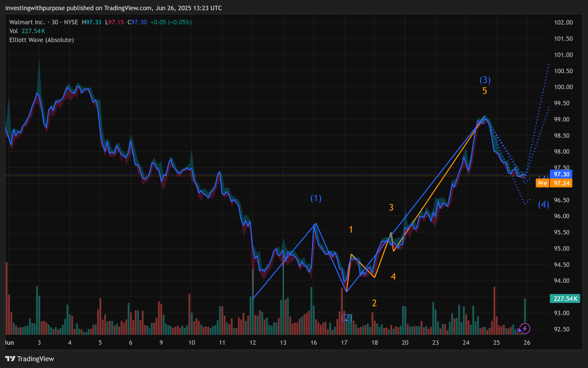
Task: Click the blue (1) wave label
Action: coord(316,198)
